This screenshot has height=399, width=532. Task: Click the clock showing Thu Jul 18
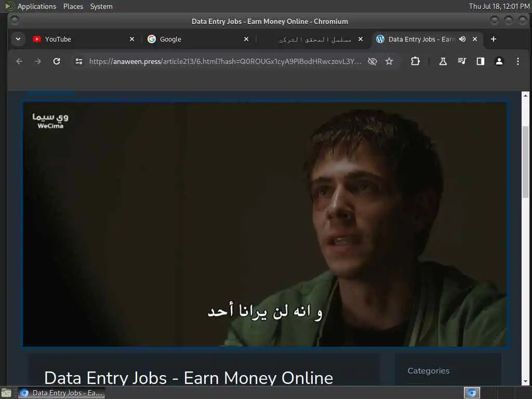click(499, 6)
